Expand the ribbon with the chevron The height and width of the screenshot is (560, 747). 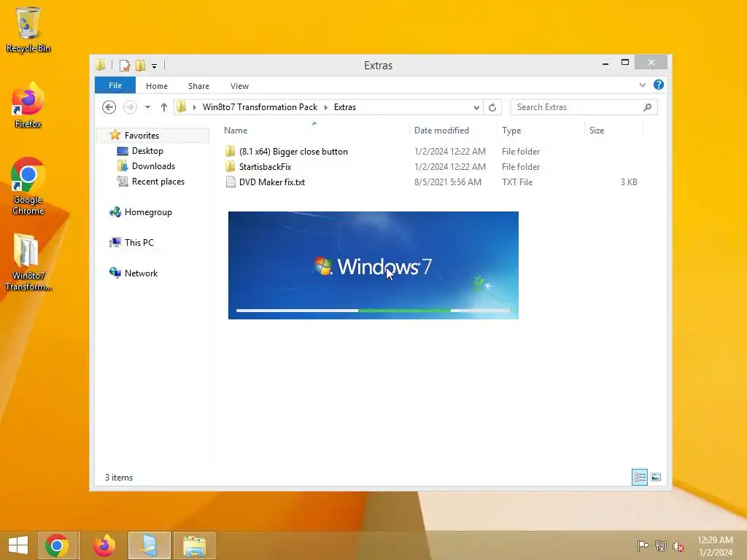tap(643, 85)
